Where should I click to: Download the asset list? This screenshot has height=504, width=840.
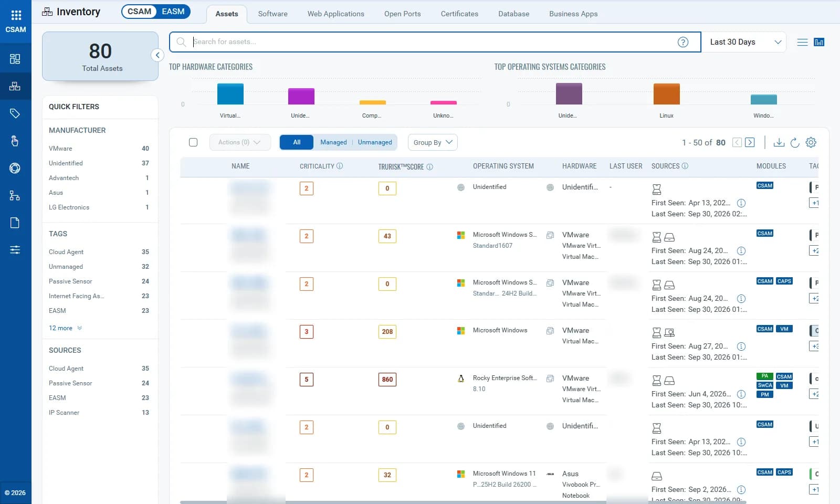(779, 142)
